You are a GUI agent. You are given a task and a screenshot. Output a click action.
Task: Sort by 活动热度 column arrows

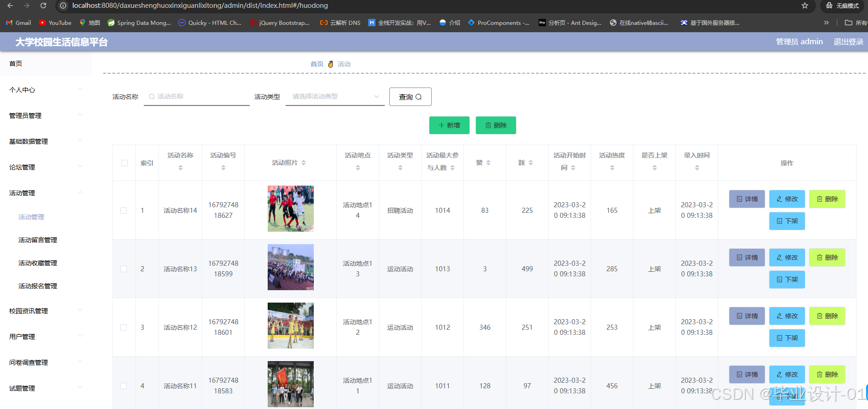[x=612, y=168]
